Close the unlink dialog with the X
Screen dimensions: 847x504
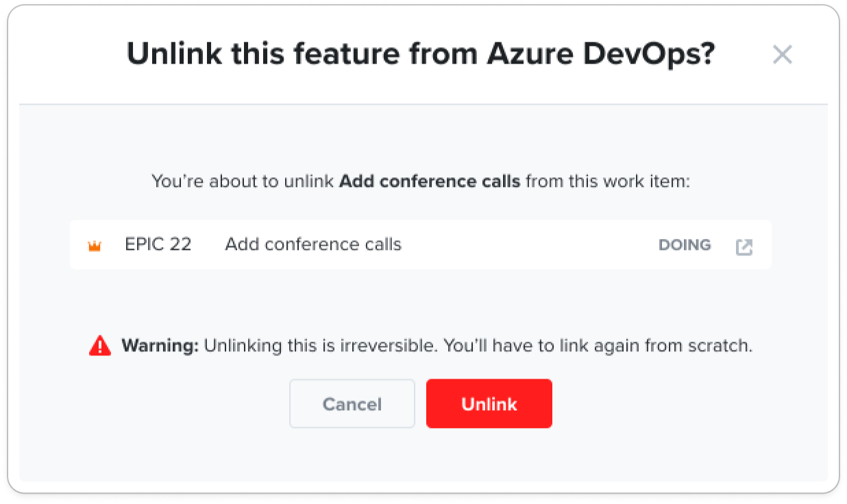(x=782, y=55)
